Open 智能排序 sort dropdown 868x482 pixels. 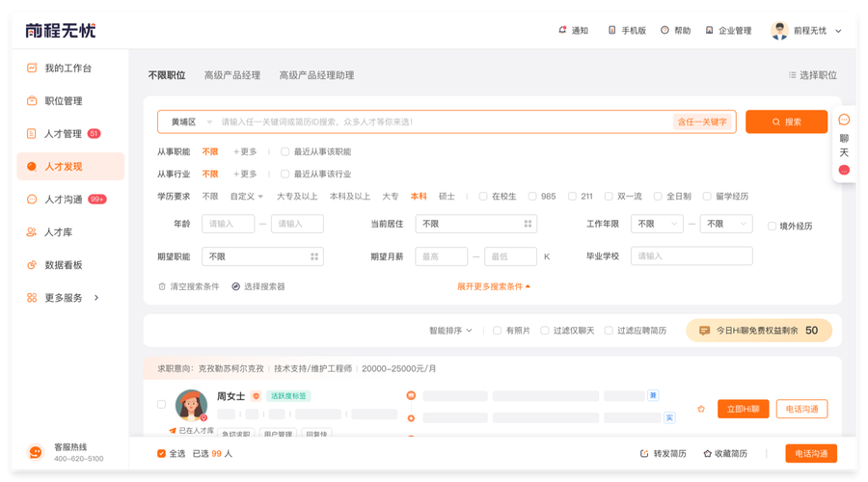(450, 331)
